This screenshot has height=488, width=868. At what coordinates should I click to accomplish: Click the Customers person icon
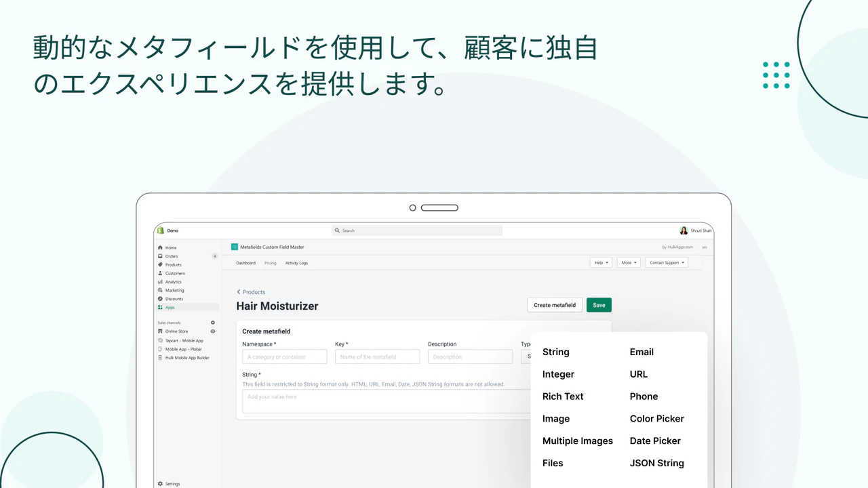(x=160, y=273)
